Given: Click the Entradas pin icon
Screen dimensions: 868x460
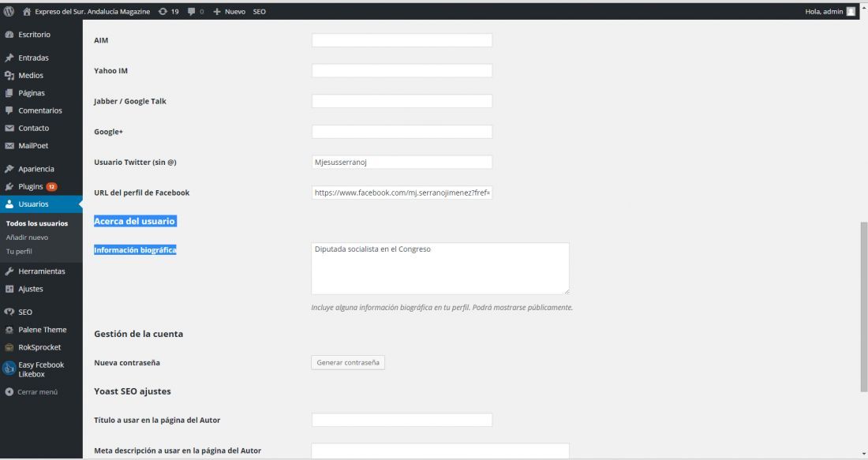Looking at the screenshot, I should [9, 58].
